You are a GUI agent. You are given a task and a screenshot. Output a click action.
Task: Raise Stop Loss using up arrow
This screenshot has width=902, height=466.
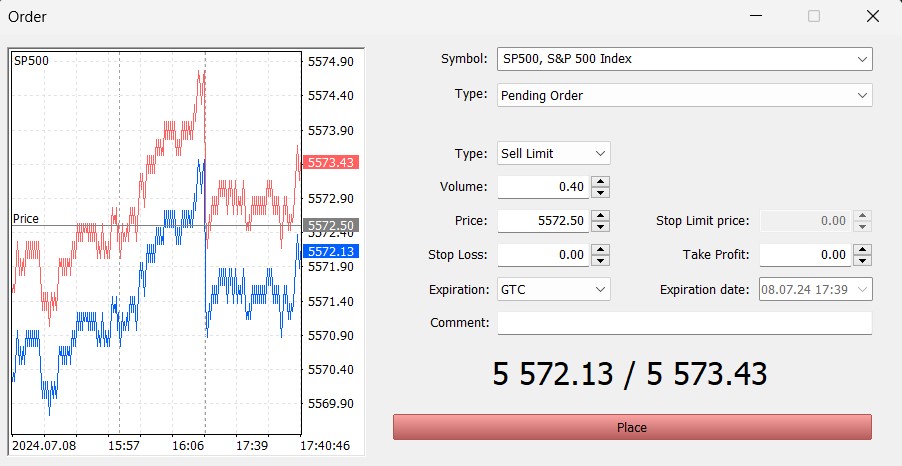click(x=600, y=250)
